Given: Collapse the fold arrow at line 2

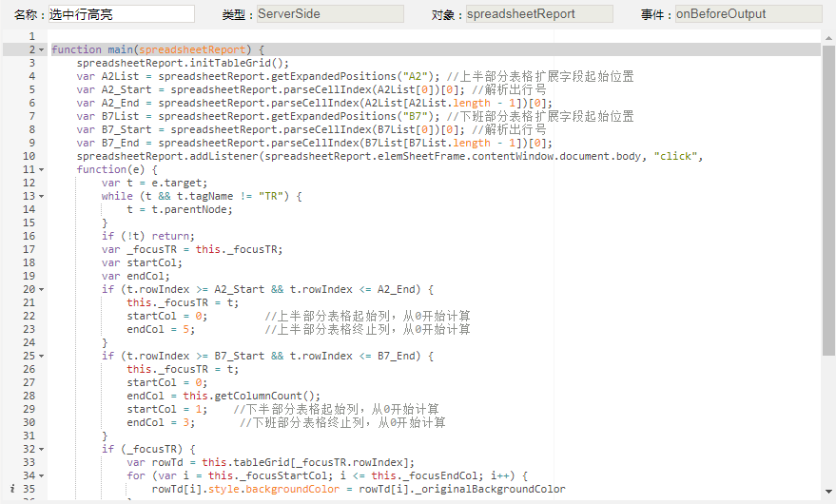Looking at the screenshot, I should (42, 49).
